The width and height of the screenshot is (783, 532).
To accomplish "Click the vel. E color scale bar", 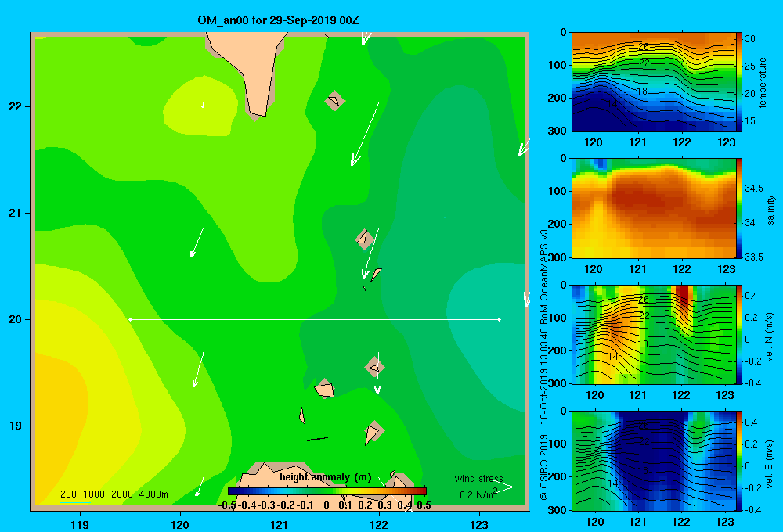I will click(739, 461).
